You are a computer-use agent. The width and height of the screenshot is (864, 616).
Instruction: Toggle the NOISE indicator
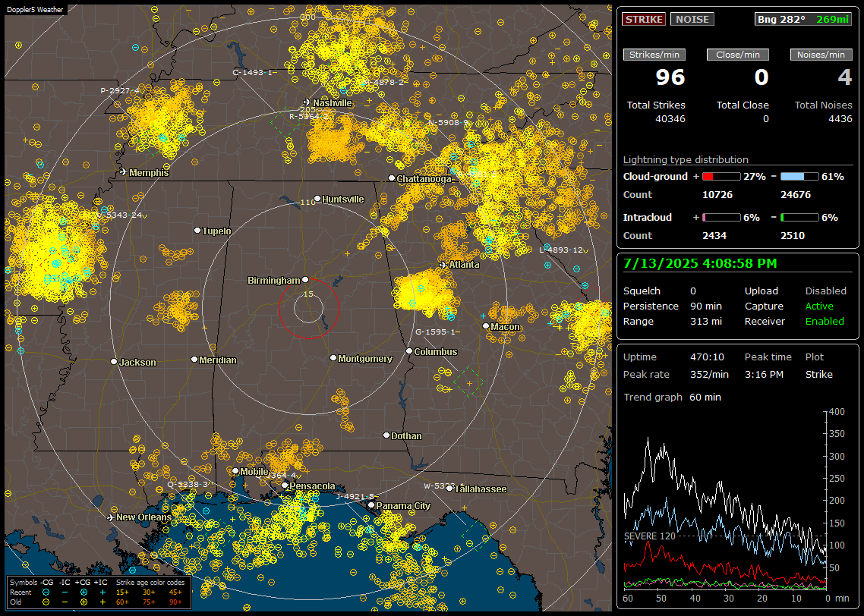click(692, 19)
